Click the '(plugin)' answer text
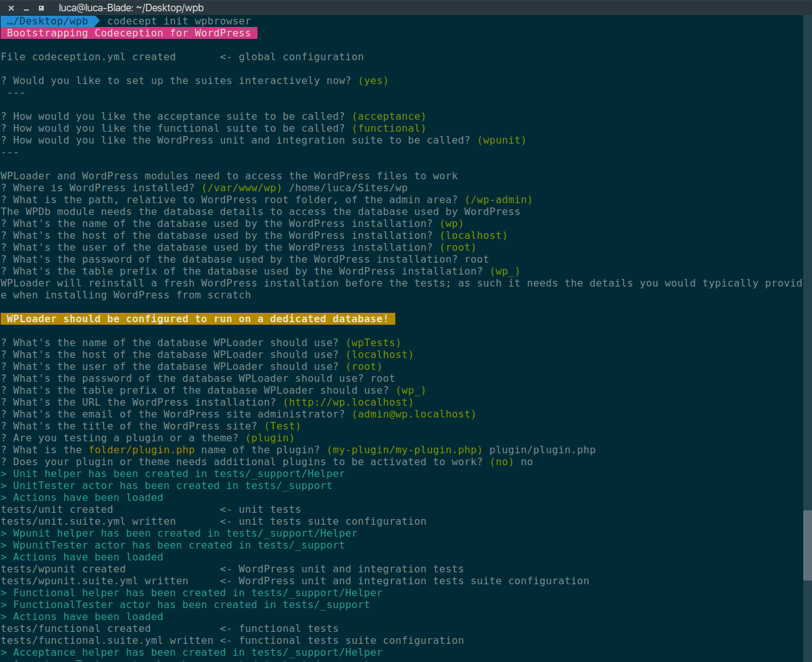812x662 pixels. 270,438
